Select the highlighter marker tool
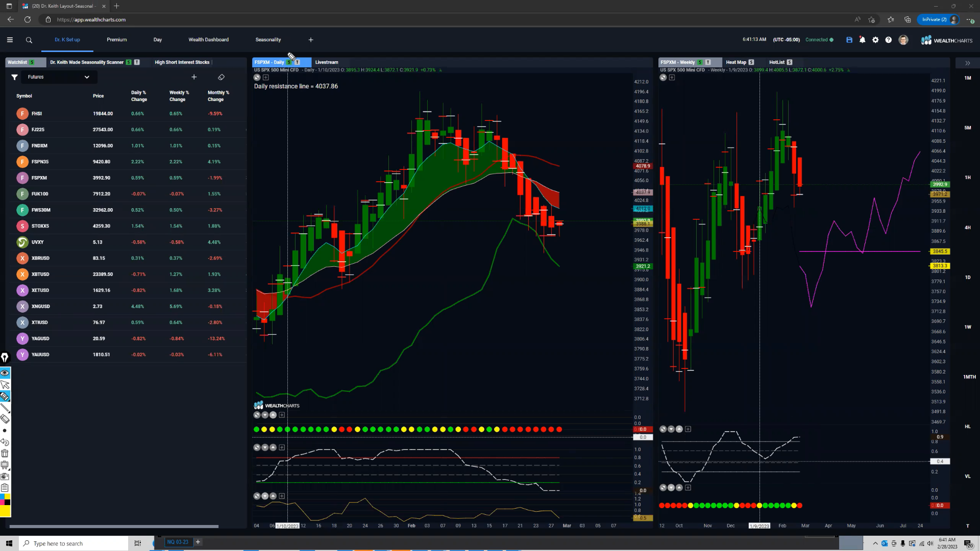This screenshot has height=551, width=980. 5,396
